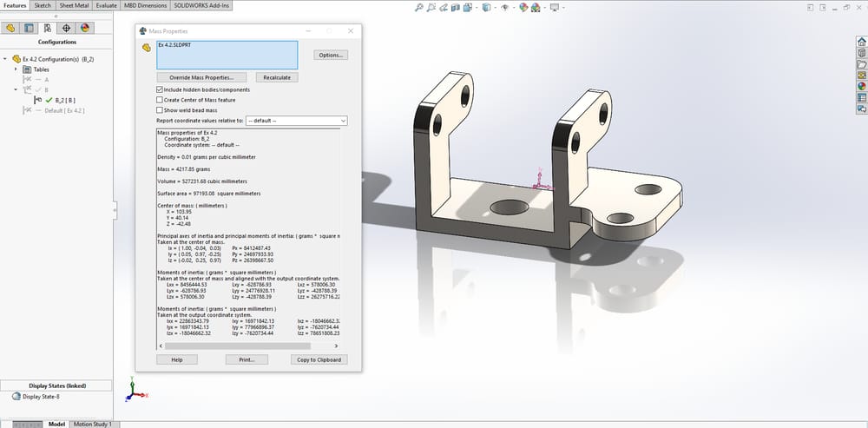Click the Display State-8 sphere icon

pos(16,397)
